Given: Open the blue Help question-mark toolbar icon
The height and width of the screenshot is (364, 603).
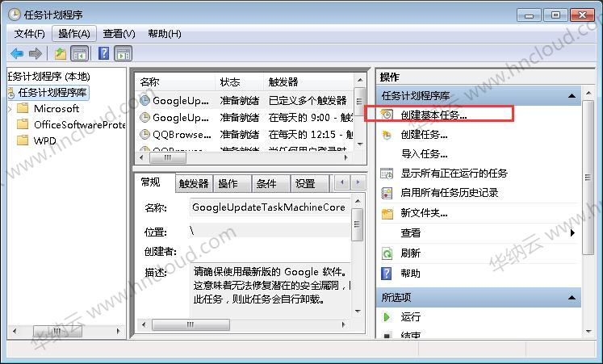Looking at the screenshot, I should 104,53.
